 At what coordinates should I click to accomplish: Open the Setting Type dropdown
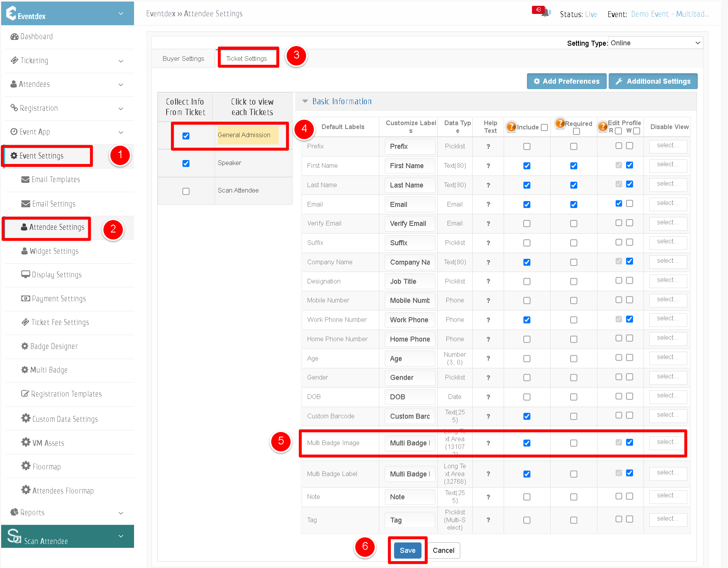point(656,43)
